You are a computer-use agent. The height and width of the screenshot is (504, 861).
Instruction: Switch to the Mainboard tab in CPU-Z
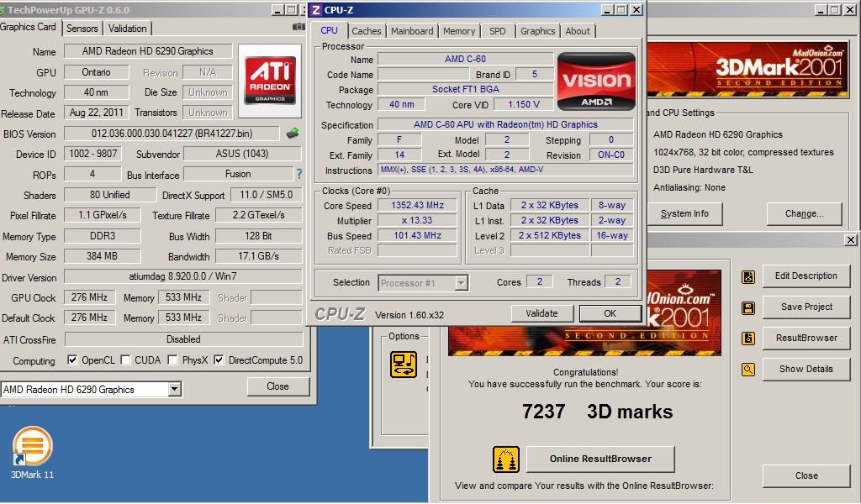(412, 31)
